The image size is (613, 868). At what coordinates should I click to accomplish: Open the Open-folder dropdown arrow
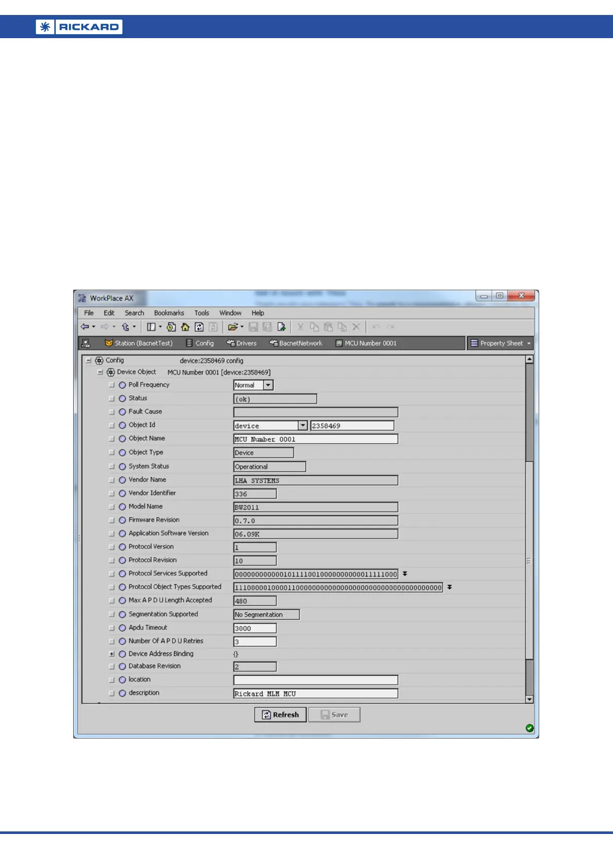(x=242, y=327)
